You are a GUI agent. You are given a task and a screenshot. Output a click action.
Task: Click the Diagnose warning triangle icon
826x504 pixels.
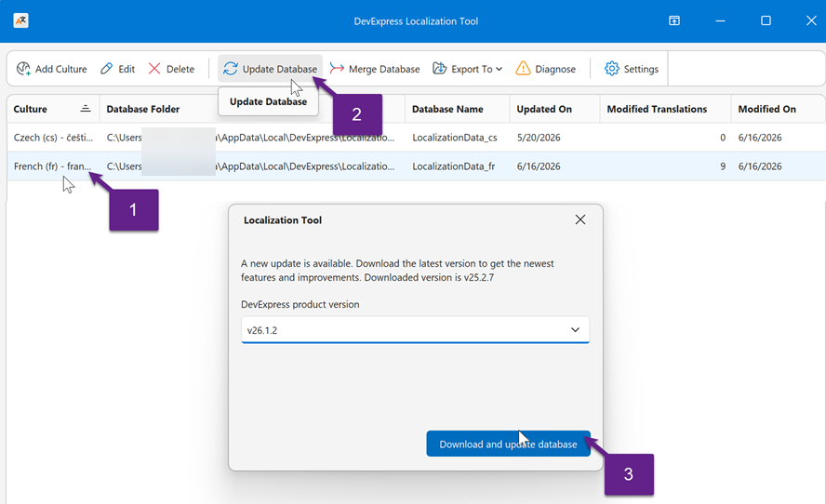tap(523, 68)
